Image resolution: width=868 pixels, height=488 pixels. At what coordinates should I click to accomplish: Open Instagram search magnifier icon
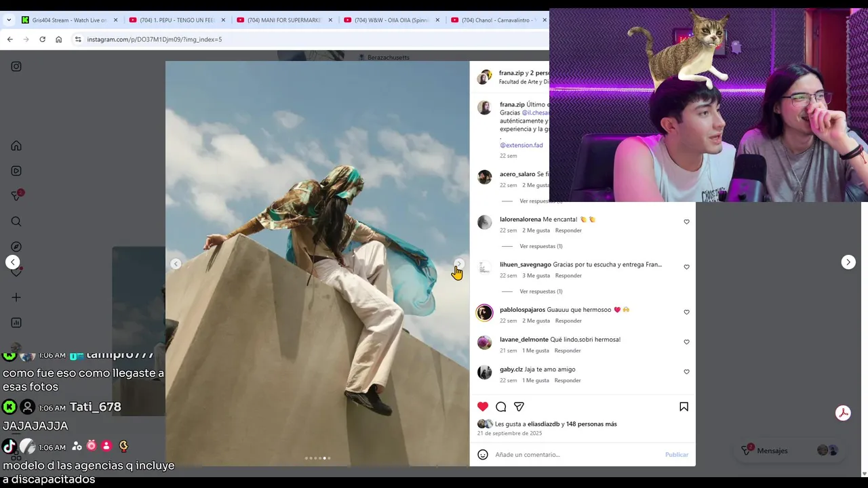(x=16, y=221)
